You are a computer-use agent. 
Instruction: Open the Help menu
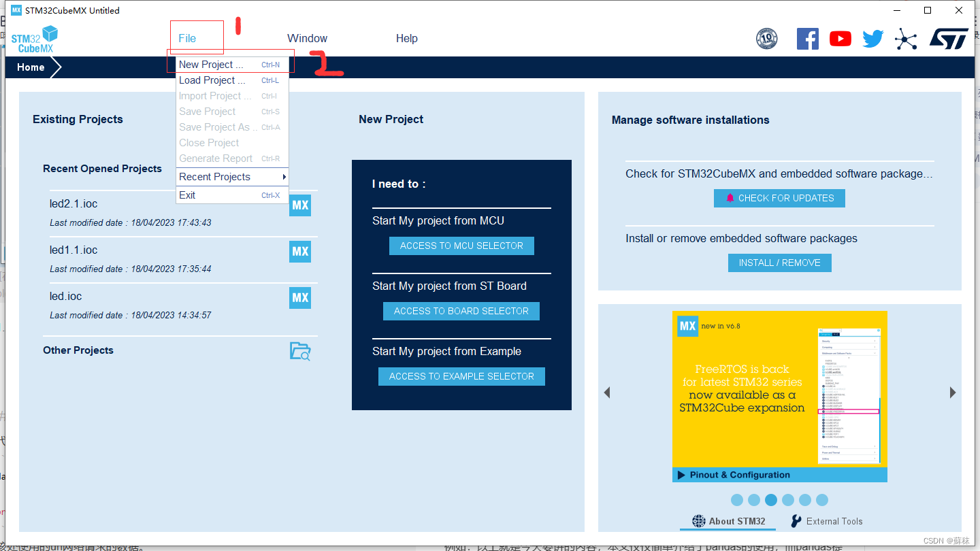[407, 38]
